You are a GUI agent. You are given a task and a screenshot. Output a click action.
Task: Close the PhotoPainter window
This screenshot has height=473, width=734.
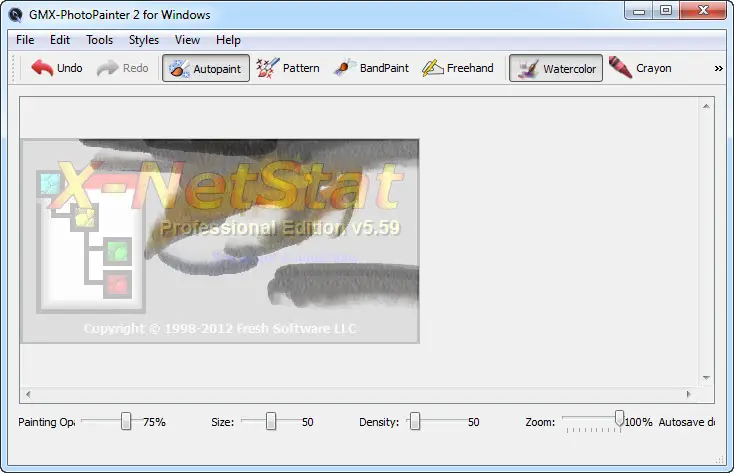coord(703,10)
